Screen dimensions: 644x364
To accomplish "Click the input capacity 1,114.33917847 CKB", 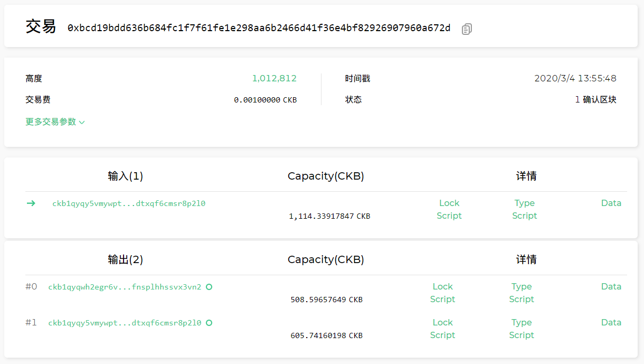I will click(x=329, y=216).
